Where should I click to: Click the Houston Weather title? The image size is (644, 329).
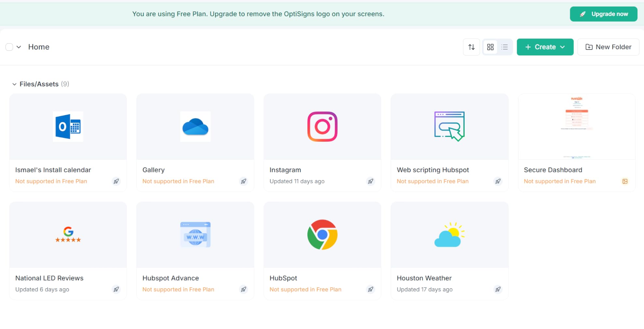[x=424, y=278]
